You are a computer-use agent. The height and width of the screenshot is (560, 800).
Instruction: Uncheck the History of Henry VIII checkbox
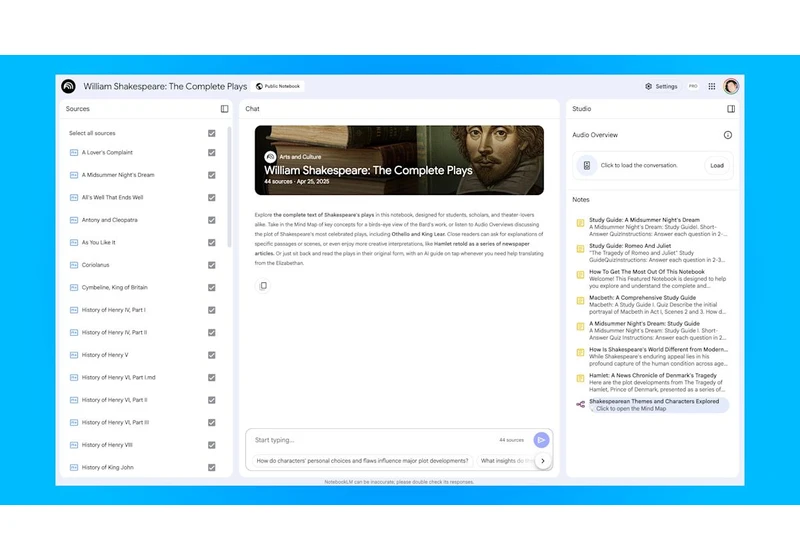212,445
